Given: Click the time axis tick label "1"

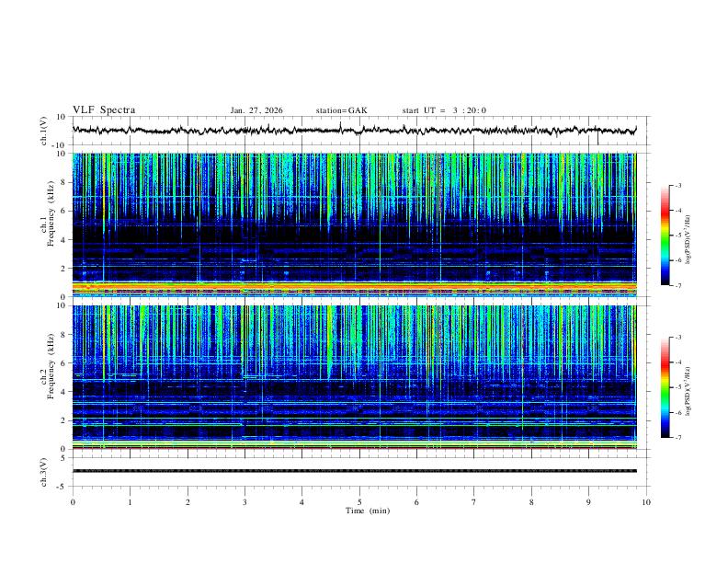Looking at the screenshot, I should [130, 502].
